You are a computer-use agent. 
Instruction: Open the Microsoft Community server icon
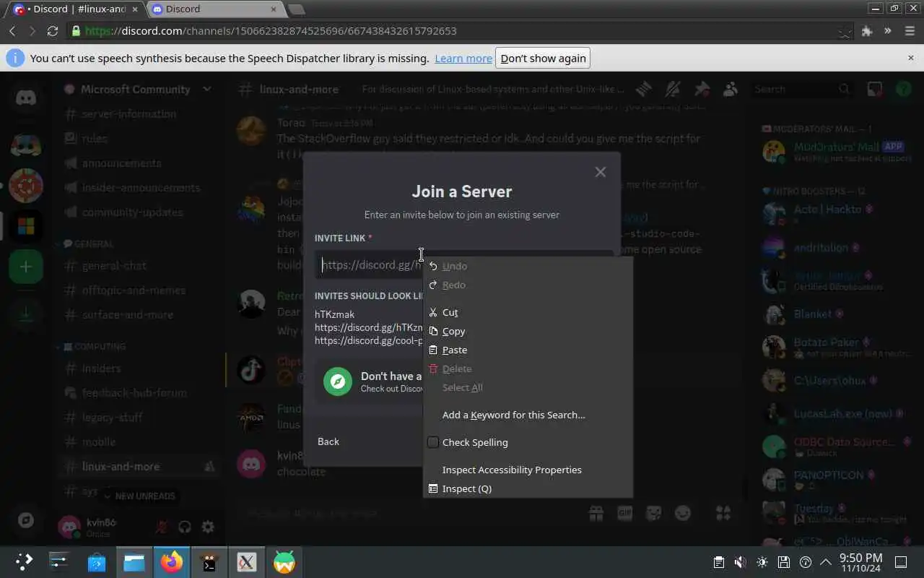[26, 227]
